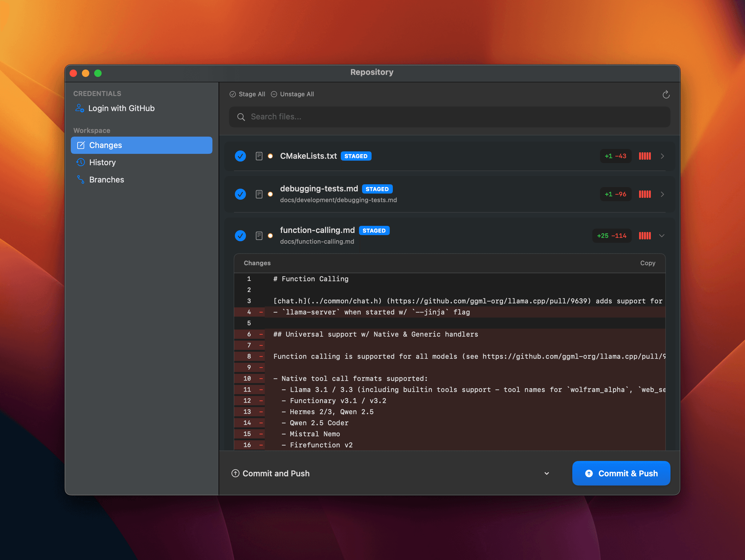
Task: Click the upload arrow icon beside Commit and Push label
Action: 236,473
